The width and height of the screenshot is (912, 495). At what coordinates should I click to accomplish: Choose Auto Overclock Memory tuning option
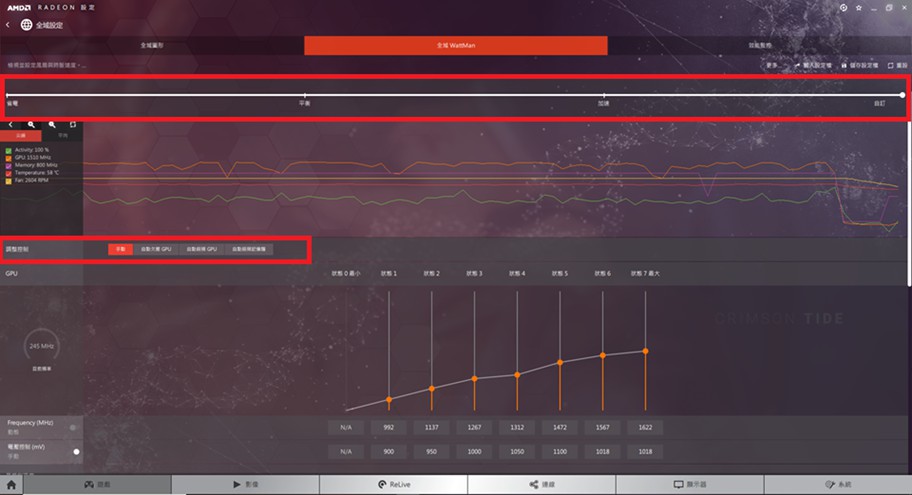coord(249,249)
